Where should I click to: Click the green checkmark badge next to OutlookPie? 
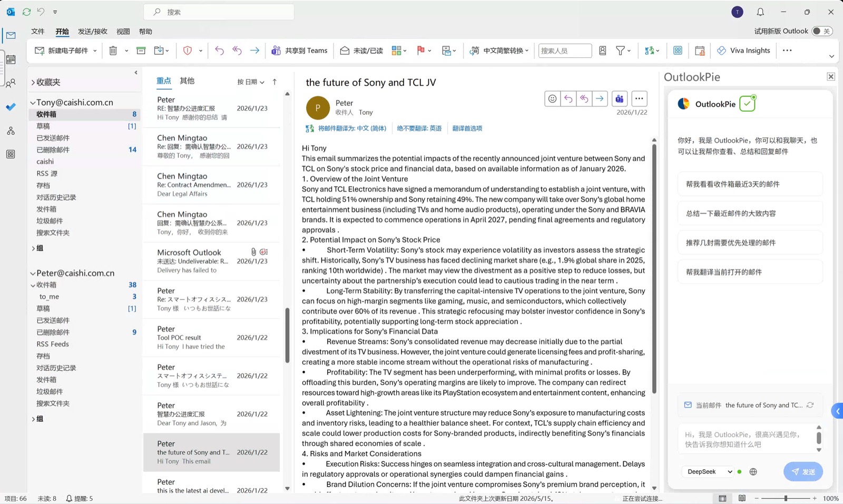[748, 103]
